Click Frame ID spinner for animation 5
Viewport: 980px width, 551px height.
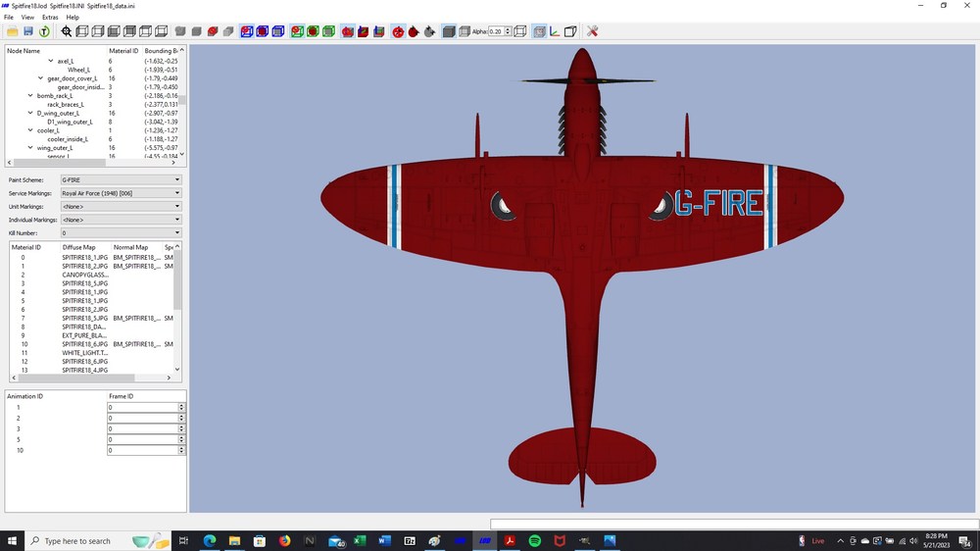[181, 439]
